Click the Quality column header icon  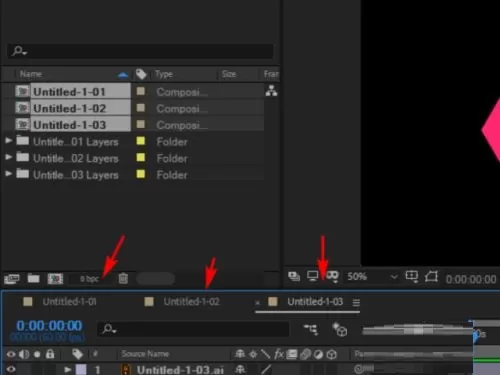pyautogui.click(x=265, y=354)
